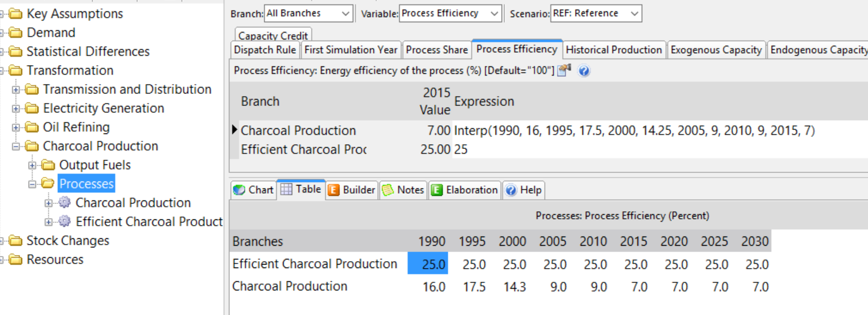
Task: Click the Charcoal Production 1995 cell 17.5
Action: 474,286
